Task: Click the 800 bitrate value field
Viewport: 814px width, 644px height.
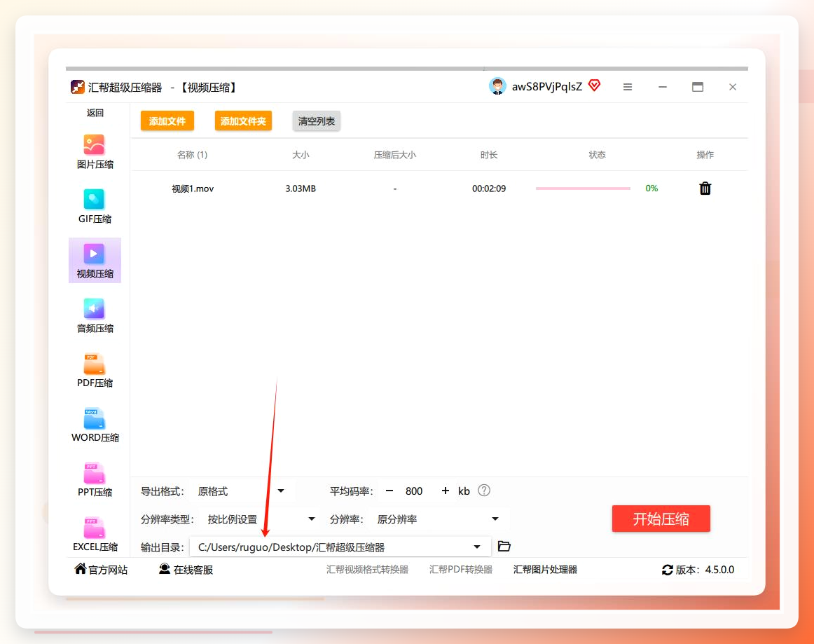Action: pos(414,491)
